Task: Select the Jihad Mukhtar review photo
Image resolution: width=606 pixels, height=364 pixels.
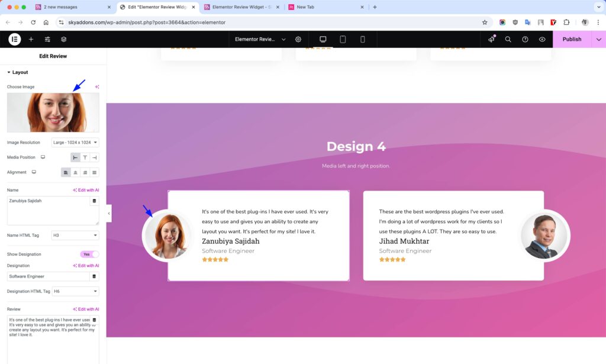Action: pos(544,236)
